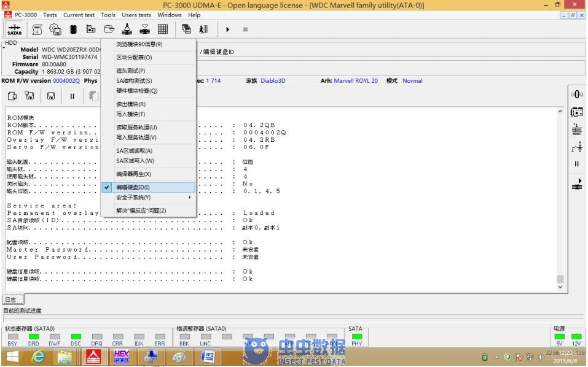Open File Explorer from the taskbar
The image size is (588, 367).
[65, 357]
